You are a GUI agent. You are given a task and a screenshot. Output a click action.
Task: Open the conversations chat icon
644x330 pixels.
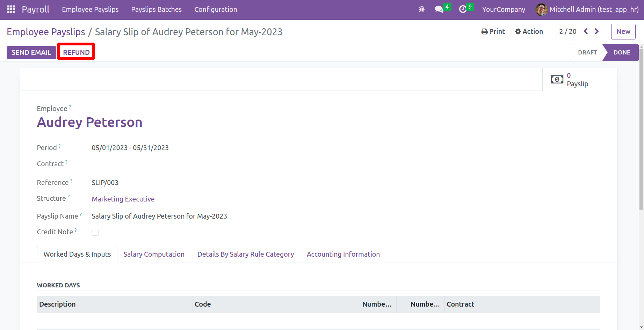(439, 9)
